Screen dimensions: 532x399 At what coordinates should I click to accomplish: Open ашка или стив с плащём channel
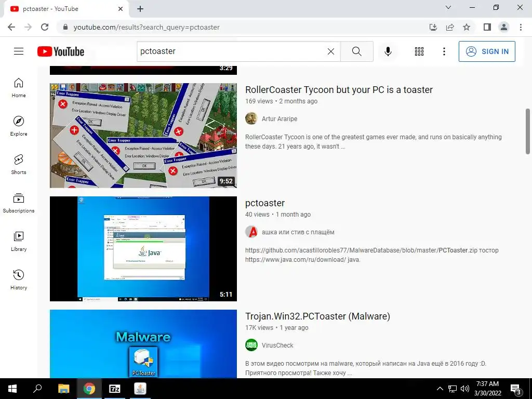298,232
